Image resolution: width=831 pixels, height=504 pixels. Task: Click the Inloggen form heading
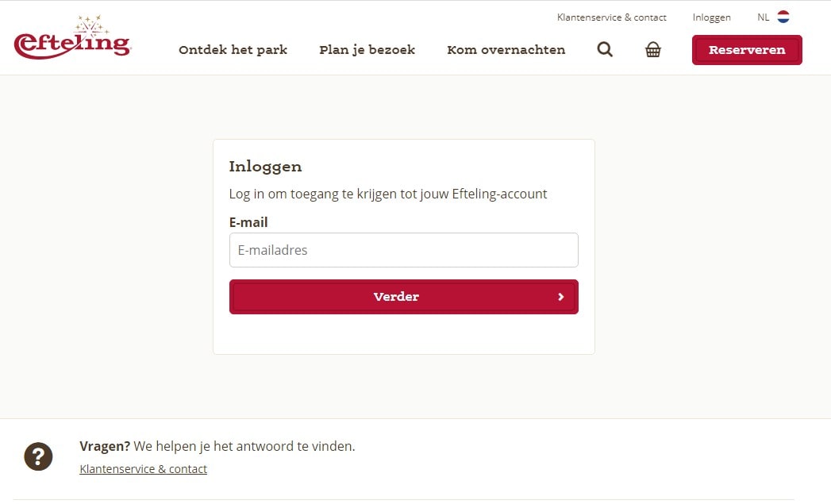265,167
